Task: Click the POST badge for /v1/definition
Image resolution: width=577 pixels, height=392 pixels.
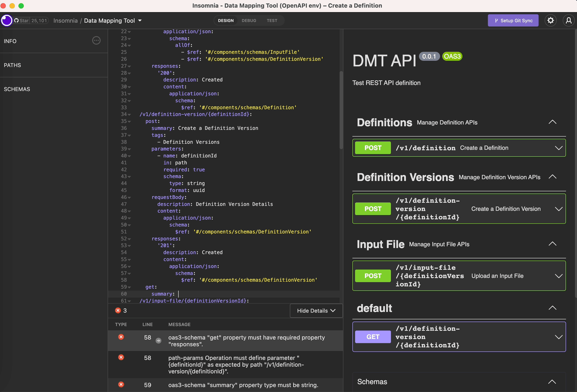Action: coord(373,148)
